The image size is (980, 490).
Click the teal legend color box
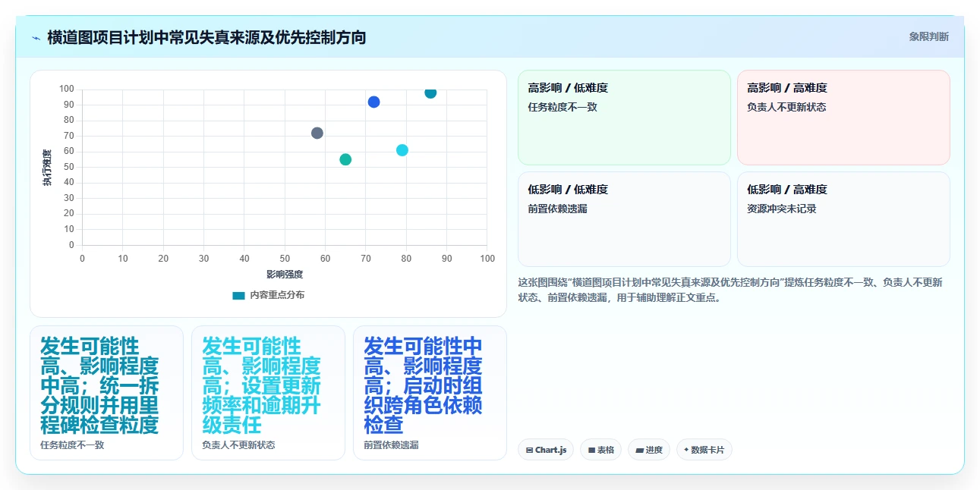coord(238,295)
